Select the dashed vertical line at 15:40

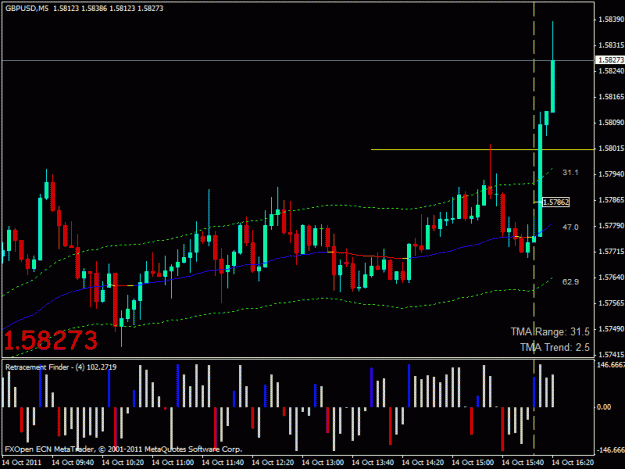(534, 228)
